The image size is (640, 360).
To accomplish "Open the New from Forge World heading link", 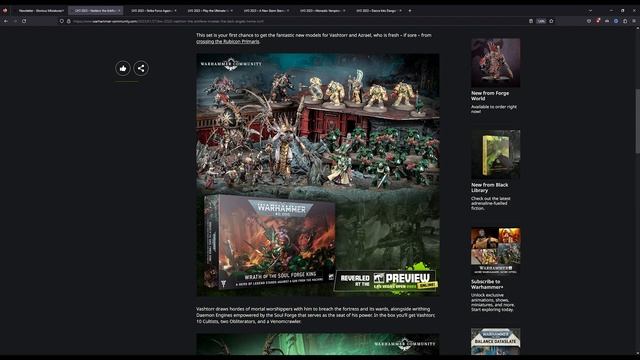I will [490, 96].
